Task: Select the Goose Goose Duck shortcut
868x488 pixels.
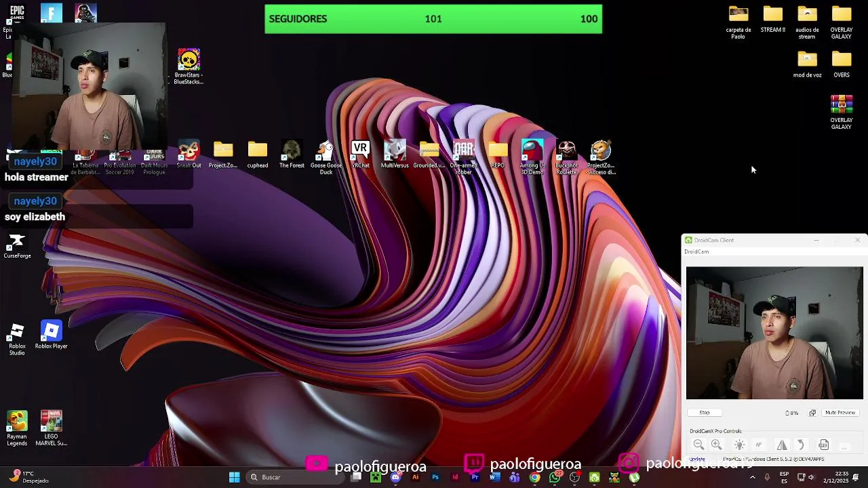Action: [326, 157]
